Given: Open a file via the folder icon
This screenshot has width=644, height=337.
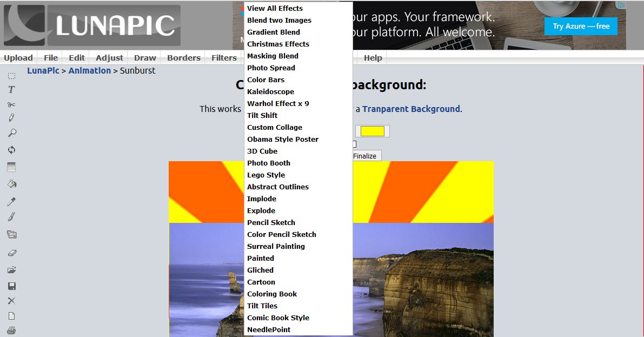Looking at the screenshot, I should (x=11, y=269).
